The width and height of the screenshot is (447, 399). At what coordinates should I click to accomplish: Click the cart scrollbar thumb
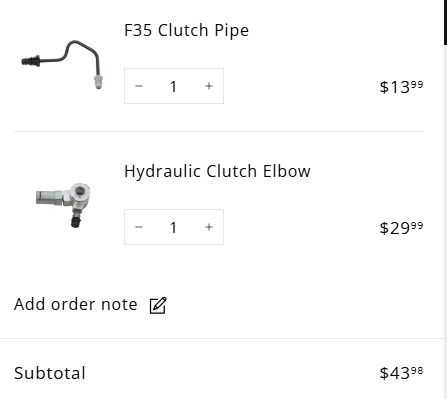coord(445,22)
